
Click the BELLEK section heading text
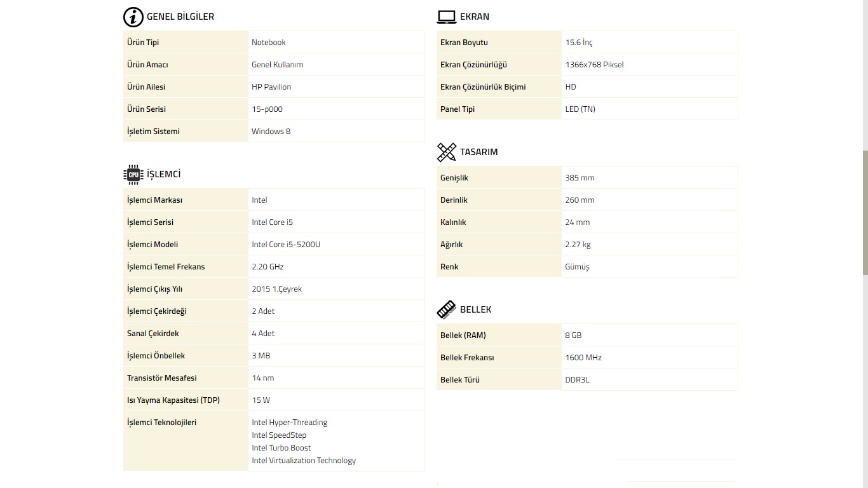(475, 309)
